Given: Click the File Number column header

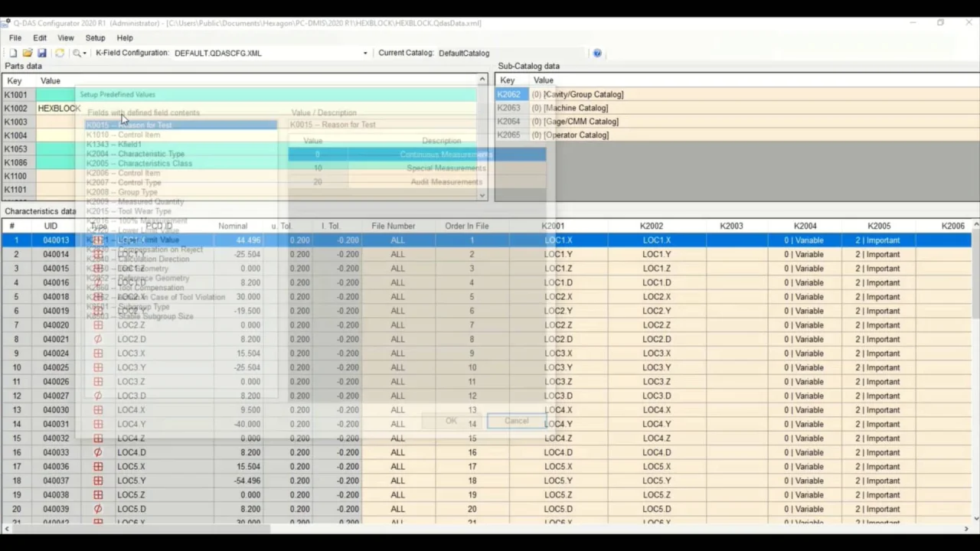Looking at the screenshot, I should click(x=394, y=226).
